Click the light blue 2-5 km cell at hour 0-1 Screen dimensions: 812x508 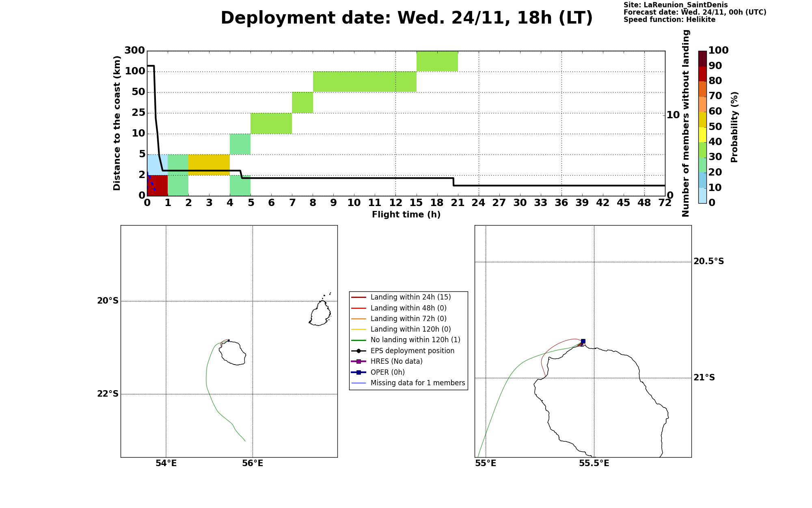tap(158, 165)
